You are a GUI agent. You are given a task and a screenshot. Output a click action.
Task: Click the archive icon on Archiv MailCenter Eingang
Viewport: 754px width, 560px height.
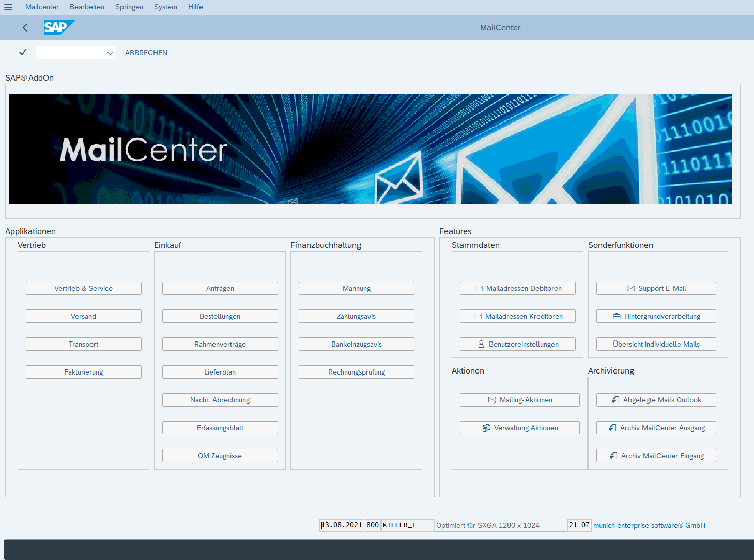pyautogui.click(x=613, y=456)
